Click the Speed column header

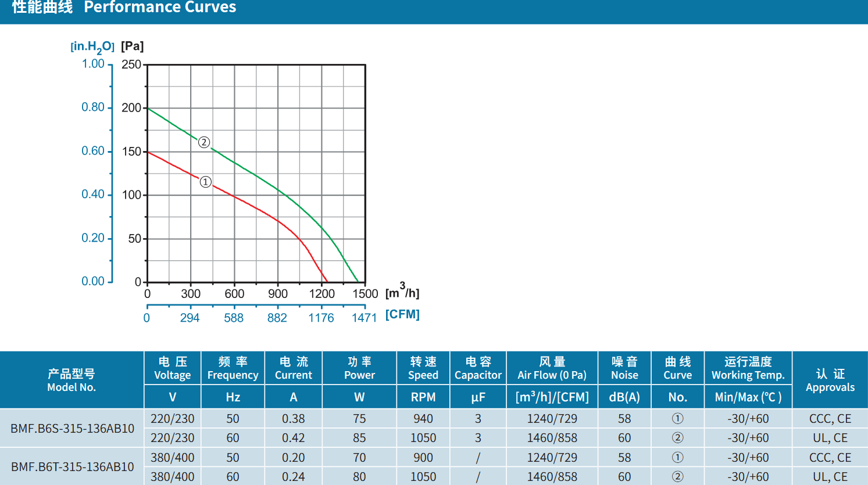coord(423,368)
